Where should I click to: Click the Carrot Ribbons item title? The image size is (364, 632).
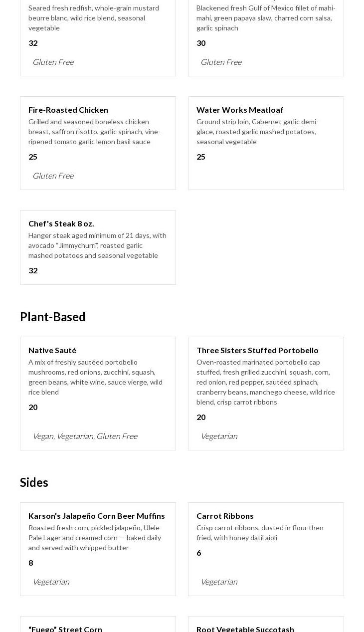(x=225, y=516)
